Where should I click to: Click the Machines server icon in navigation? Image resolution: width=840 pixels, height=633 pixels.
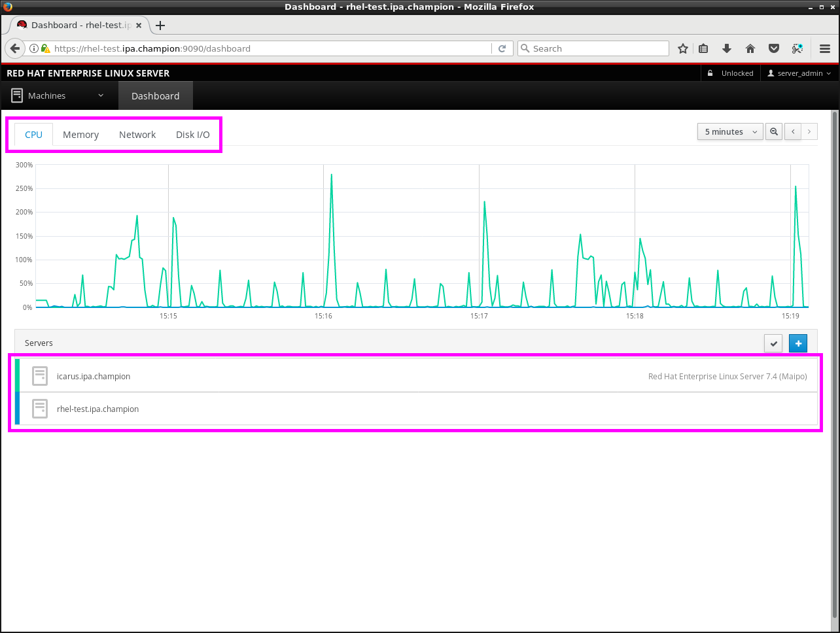[17, 95]
